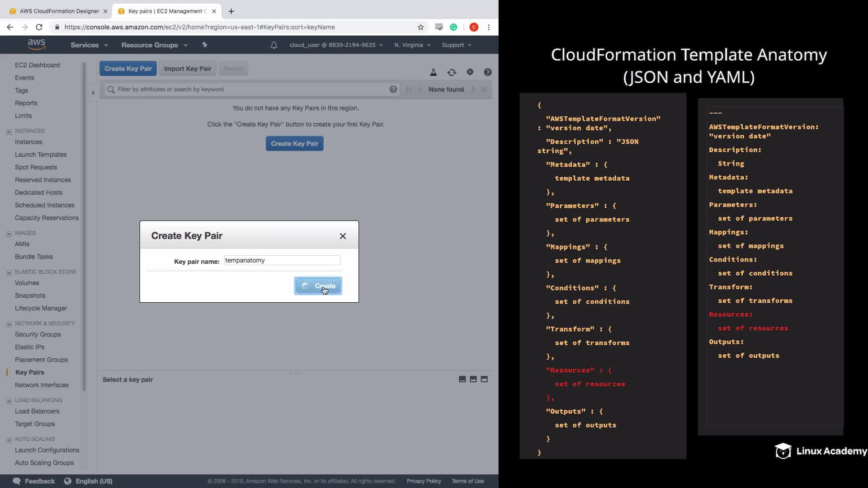Open the settings gear icon
The image size is (868, 488).
tap(470, 72)
